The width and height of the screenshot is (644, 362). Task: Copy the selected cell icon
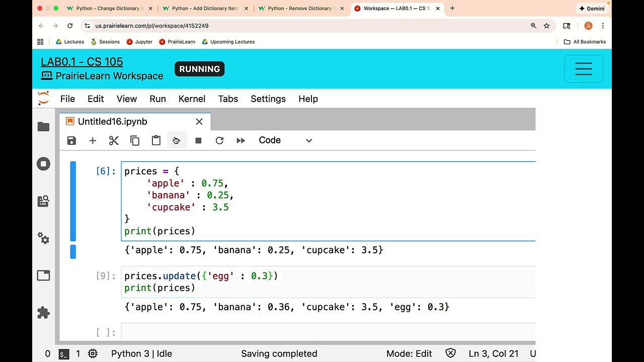click(135, 141)
